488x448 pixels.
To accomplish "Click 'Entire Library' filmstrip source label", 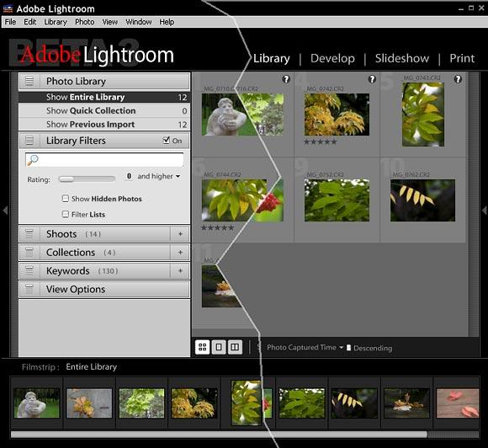I will tap(91, 366).
